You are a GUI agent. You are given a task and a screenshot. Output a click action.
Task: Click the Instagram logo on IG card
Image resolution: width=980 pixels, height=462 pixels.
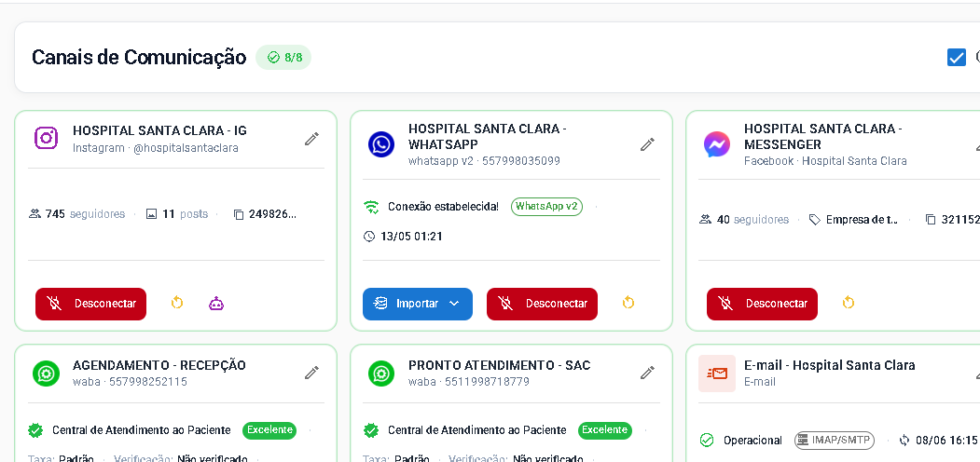(47, 138)
